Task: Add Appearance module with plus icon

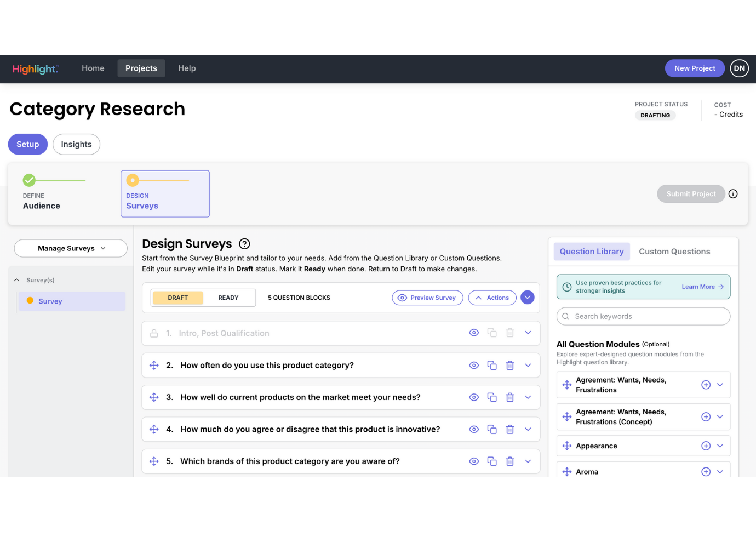Action: [706, 446]
